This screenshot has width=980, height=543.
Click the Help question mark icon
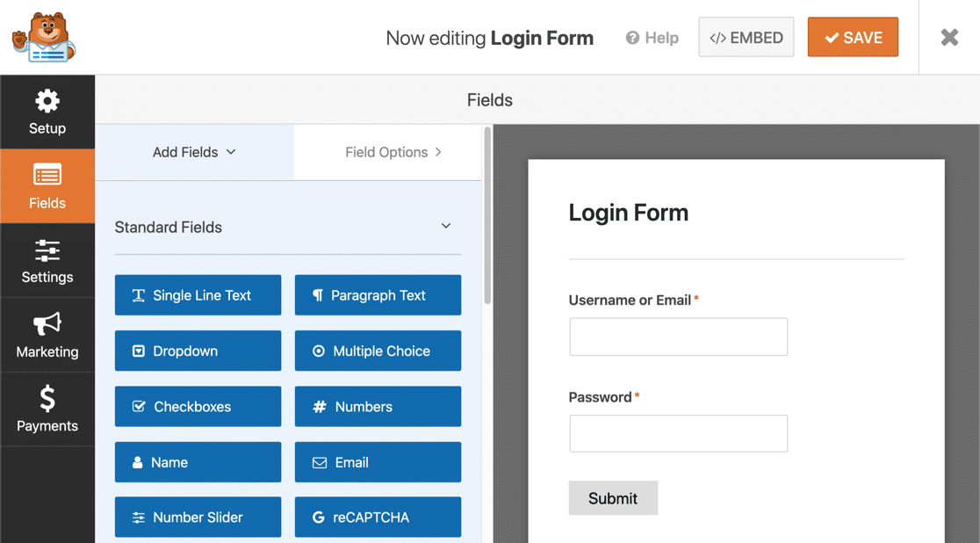[632, 38]
